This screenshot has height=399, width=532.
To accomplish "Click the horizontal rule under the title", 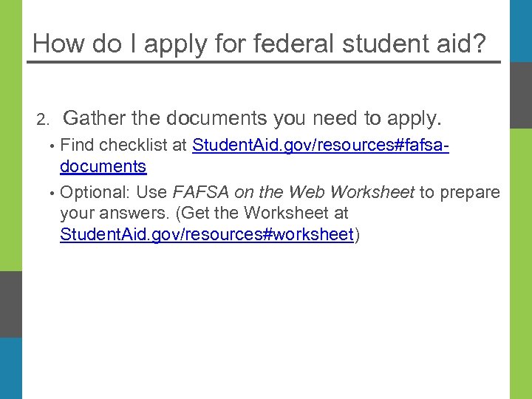I will (x=264, y=62).
